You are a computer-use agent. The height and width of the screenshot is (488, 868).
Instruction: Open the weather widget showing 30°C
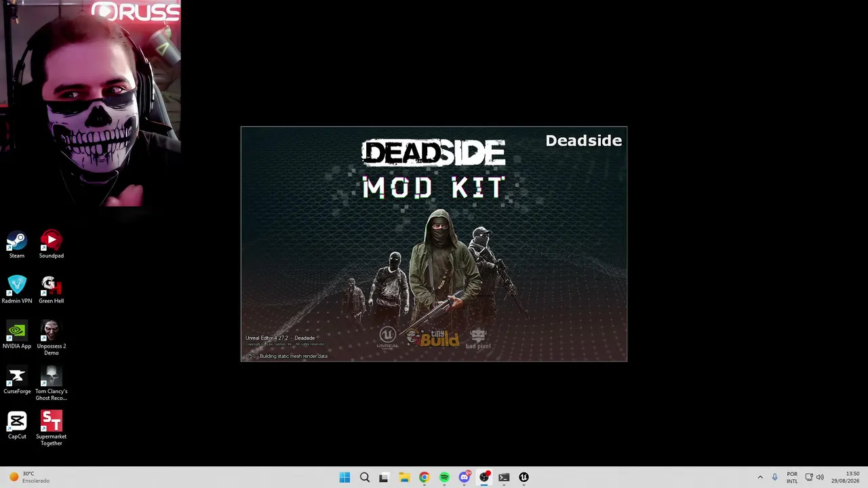pos(29,477)
